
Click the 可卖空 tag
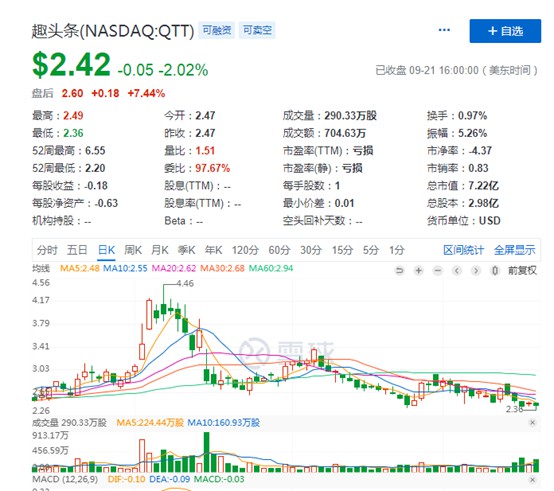coord(257,30)
